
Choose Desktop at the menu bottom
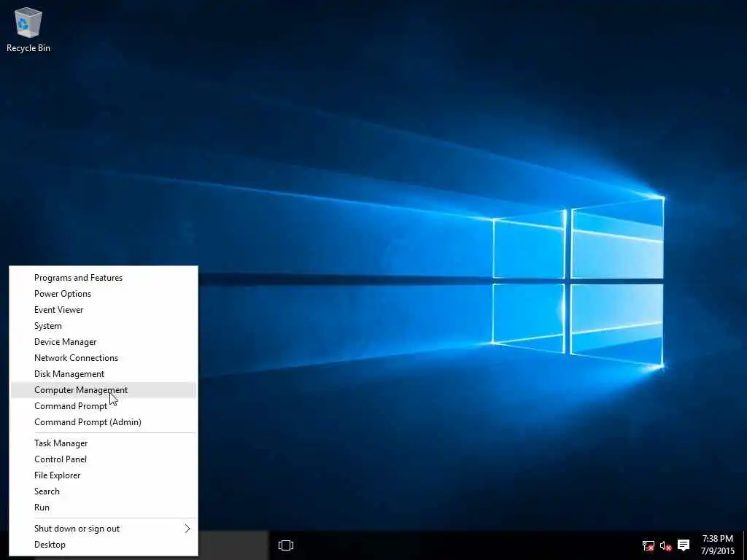[104, 545]
